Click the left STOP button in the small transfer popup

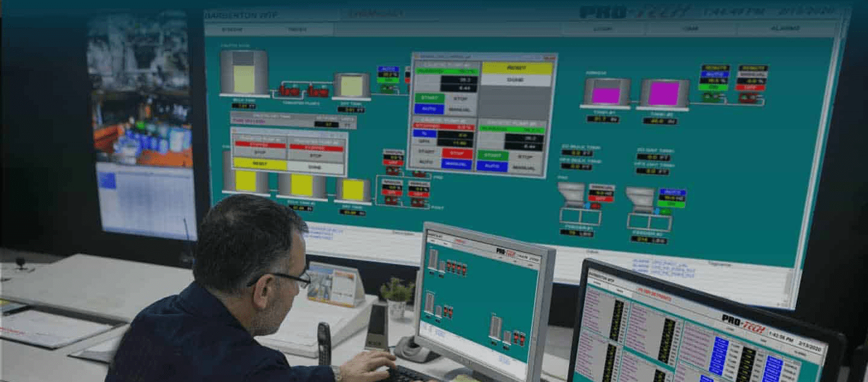[x=260, y=152]
